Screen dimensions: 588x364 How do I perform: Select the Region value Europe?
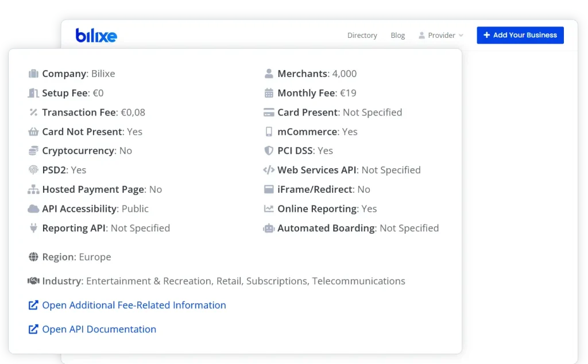[95, 257]
